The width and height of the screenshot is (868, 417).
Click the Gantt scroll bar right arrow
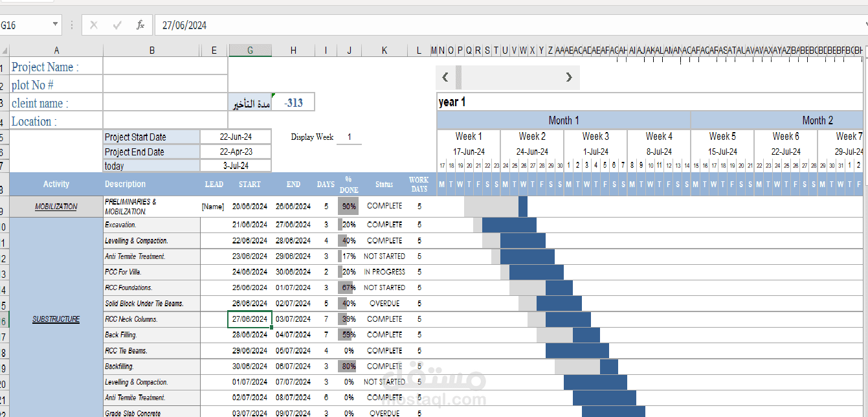pos(569,77)
